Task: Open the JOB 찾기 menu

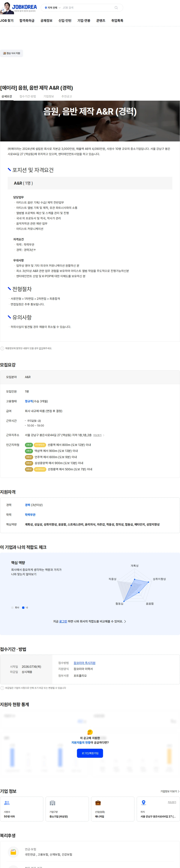Action: tap(7, 20)
